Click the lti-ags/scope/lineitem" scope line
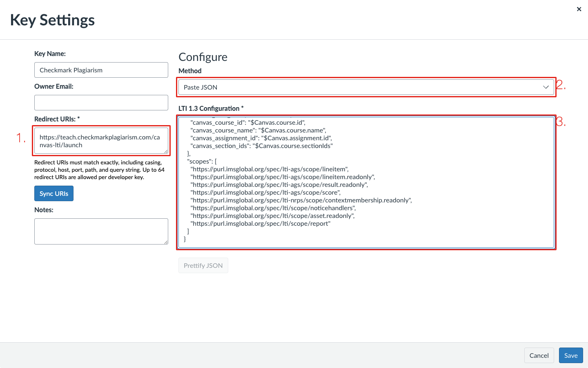 (x=269, y=169)
